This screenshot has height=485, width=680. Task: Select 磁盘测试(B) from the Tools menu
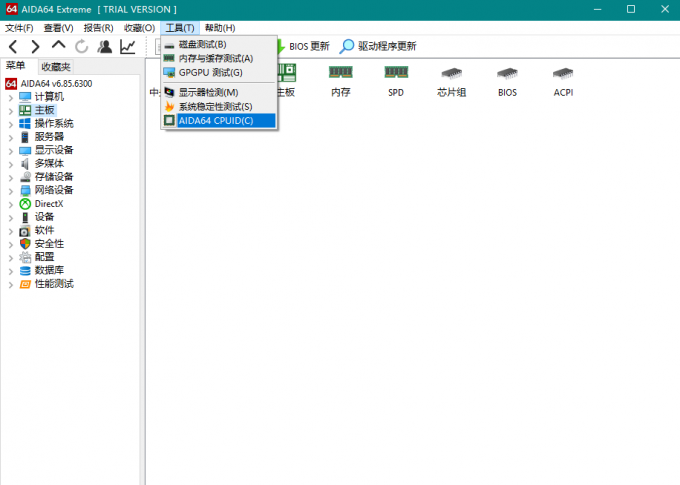(219, 44)
